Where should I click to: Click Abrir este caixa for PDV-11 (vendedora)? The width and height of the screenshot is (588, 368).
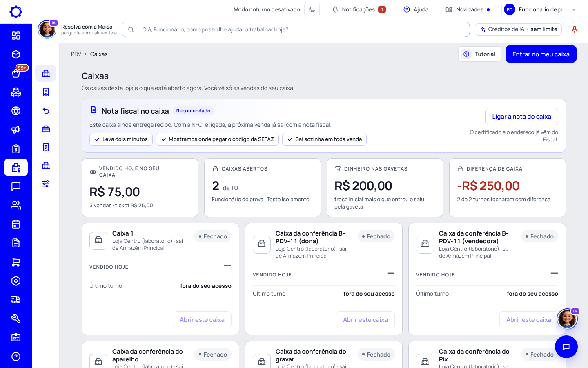tap(528, 320)
